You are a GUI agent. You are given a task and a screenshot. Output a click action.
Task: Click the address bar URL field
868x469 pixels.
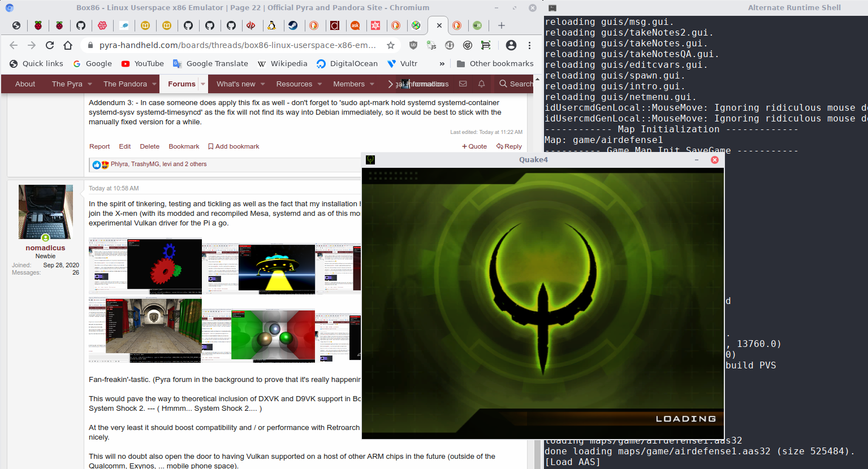click(237, 45)
